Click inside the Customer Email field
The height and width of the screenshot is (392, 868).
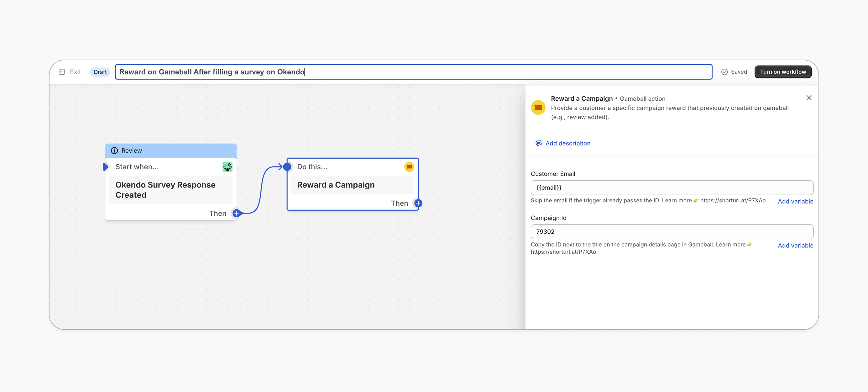(672, 188)
